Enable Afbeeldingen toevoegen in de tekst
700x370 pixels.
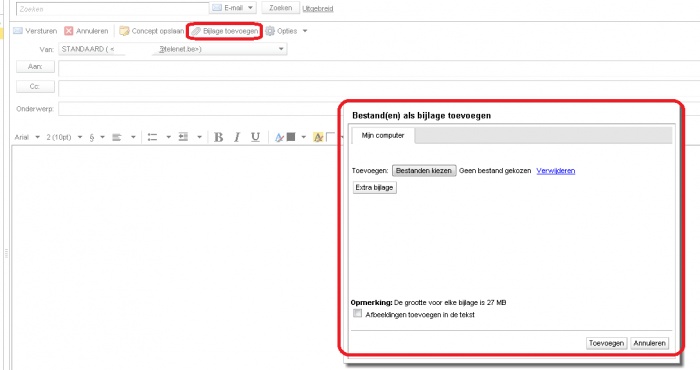pyautogui.click(x=358, y=314)
